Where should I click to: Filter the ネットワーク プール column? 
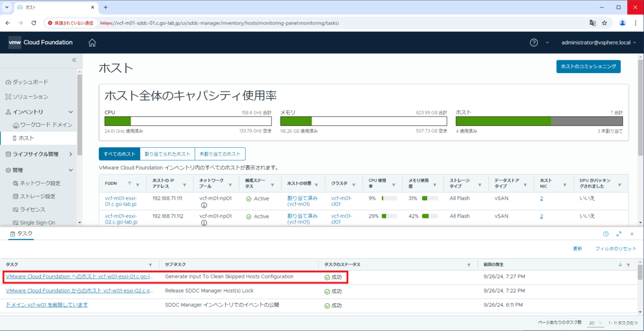point(231,184)
